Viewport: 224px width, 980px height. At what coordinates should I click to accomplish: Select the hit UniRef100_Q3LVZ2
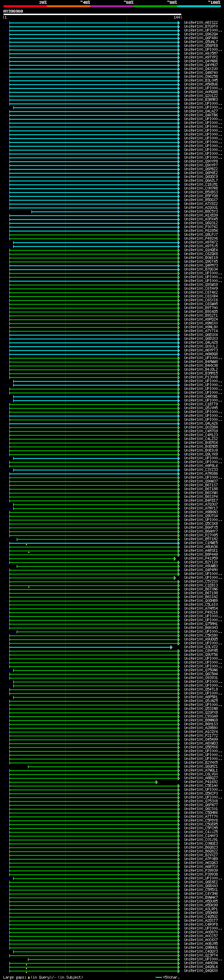tap(201, 647)
